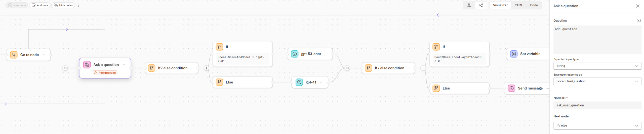Image resolution: width=644 pixels, height=134 pixels.
Task: Switch to the Code tab
Action: [534, 5]
